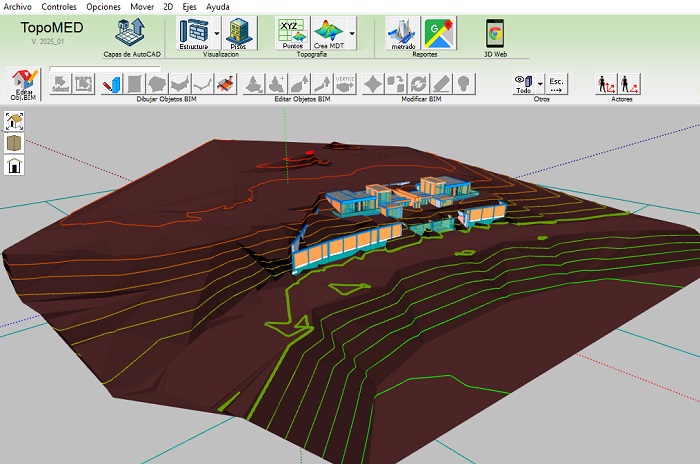Click the Editar Obj.BIM icon
This screenshot has width=700, height=464.
click(22, 84)
